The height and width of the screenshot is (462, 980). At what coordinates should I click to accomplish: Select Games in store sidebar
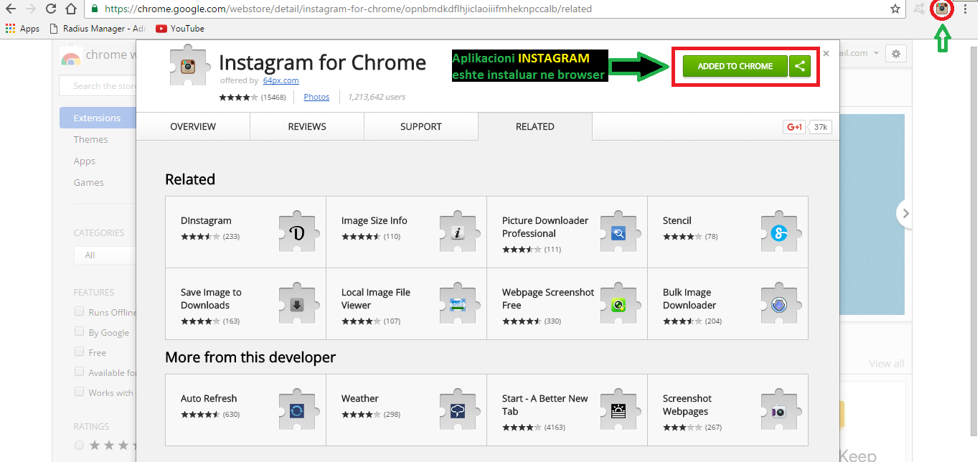tap(89, 182)
